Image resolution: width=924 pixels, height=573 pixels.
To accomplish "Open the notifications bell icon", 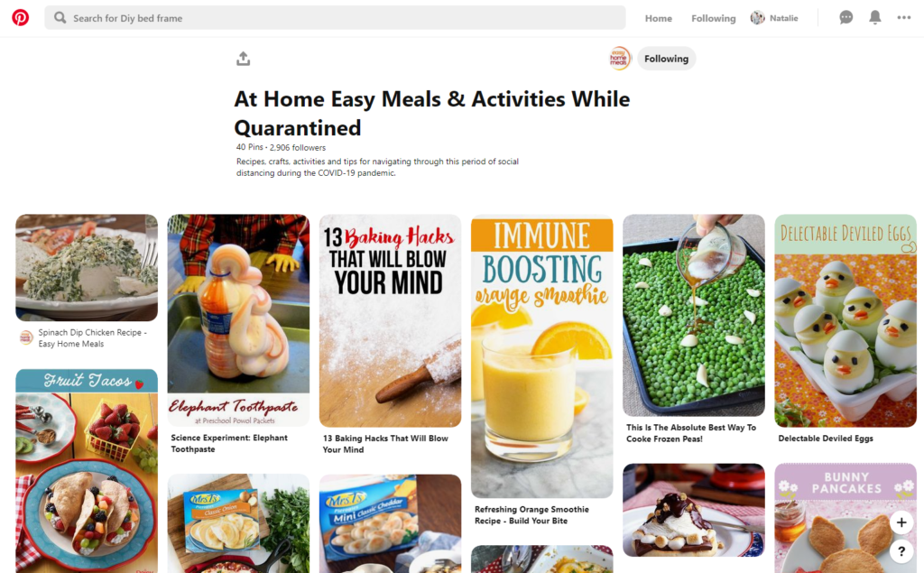I will [x=875, y=18].
